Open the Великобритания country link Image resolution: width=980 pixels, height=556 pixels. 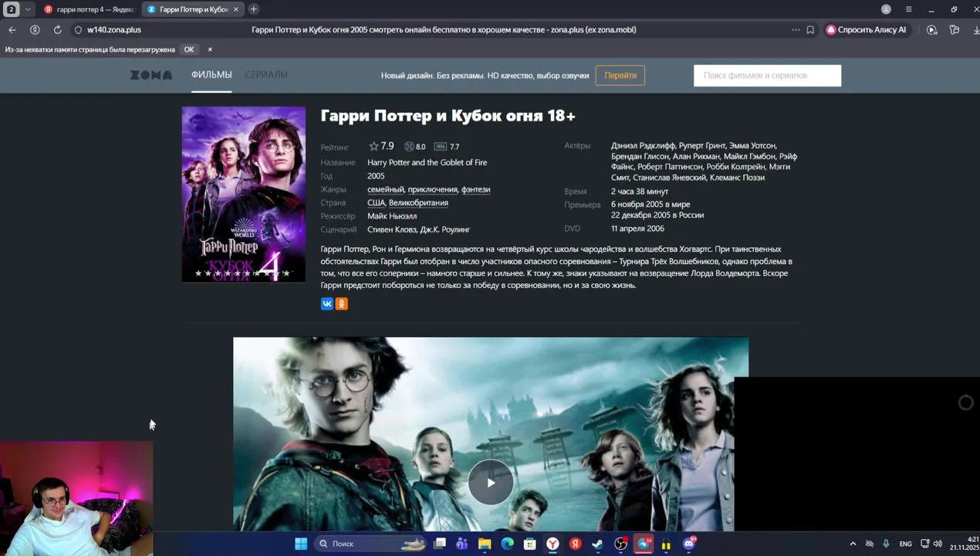click(x=418, y=202)
